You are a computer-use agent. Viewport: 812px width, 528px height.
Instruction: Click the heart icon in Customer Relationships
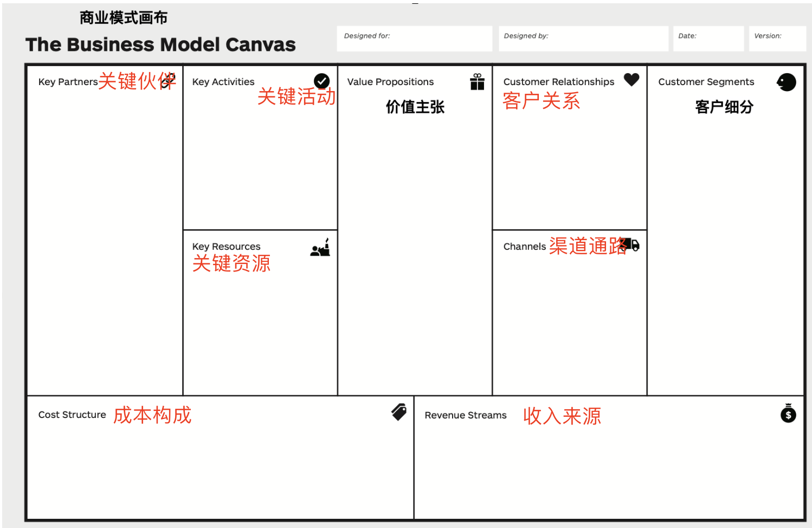[x=631, y=80]
